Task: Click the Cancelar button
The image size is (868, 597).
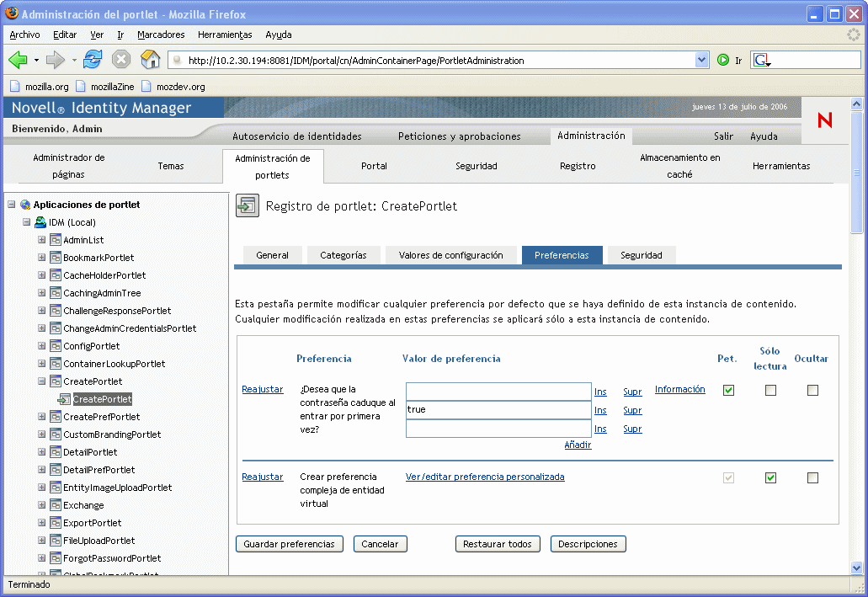Action: (x=380, y=545)
